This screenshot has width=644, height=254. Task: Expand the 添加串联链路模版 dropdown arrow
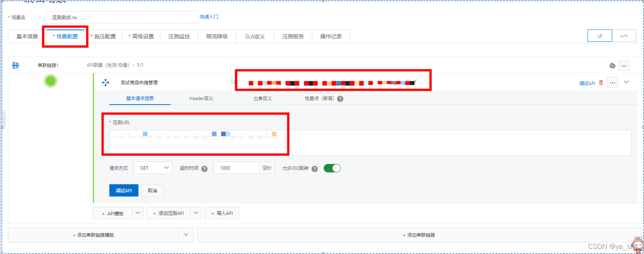[x=186, y=235]
